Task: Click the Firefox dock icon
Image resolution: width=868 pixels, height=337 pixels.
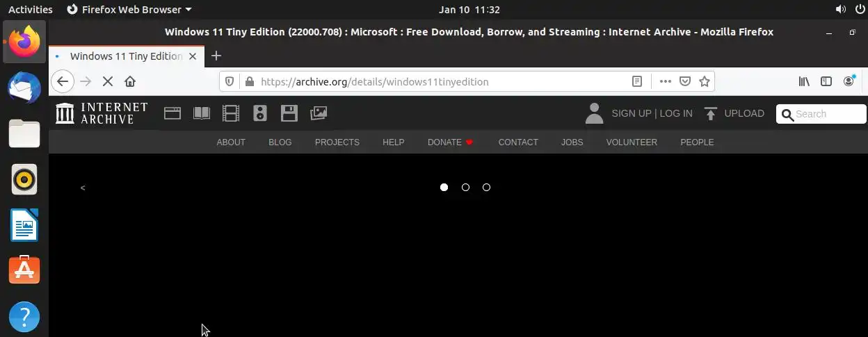Action: pyautogui.click(x=24, y=42)
